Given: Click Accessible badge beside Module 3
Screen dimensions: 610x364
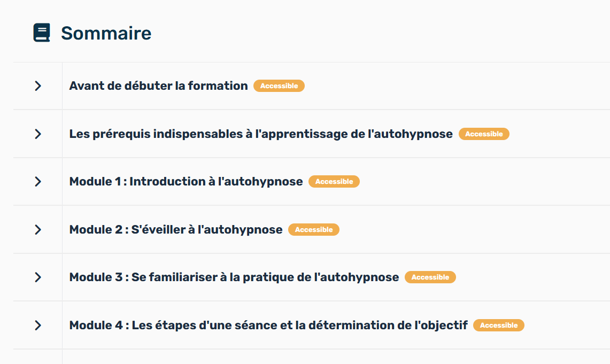Looking at the screenshot, I should [x=430, y=277].
